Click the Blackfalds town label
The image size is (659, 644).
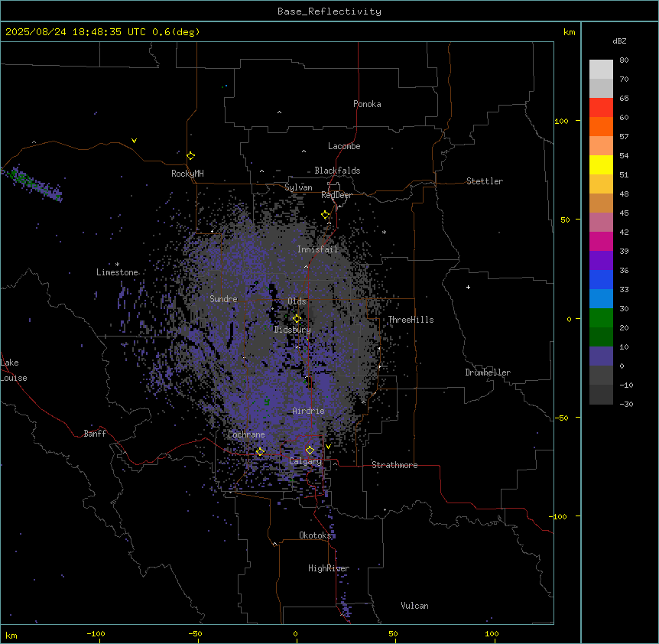click(x=337, y=171)
